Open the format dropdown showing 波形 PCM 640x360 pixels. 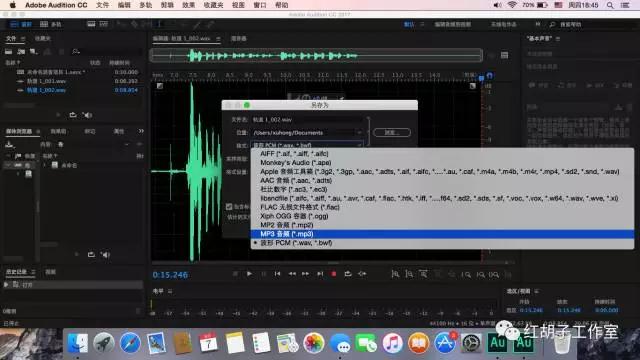pos(307,145)
